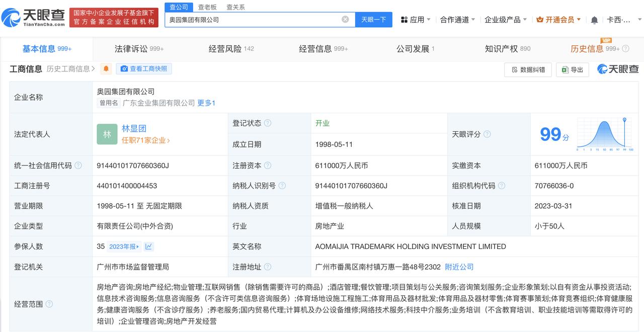The width and height of the screenshot is (644, 332).
Task: Open the 附近公司 nearby companies link
Action: tap(459, 267)
